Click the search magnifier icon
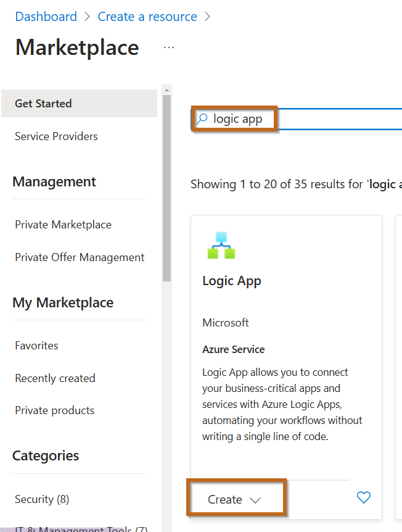Viewport: 402px width, 532px height. [202, 118]
